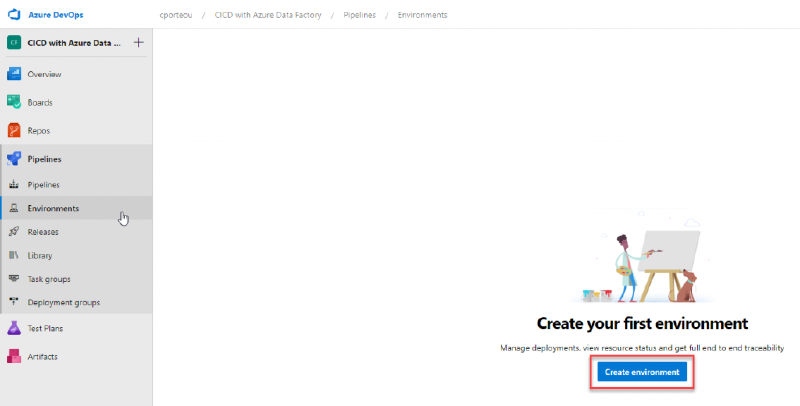The image size is (800, 406).
Task: Select Environments in the Pipelines submenu
Action: (53, 208)
